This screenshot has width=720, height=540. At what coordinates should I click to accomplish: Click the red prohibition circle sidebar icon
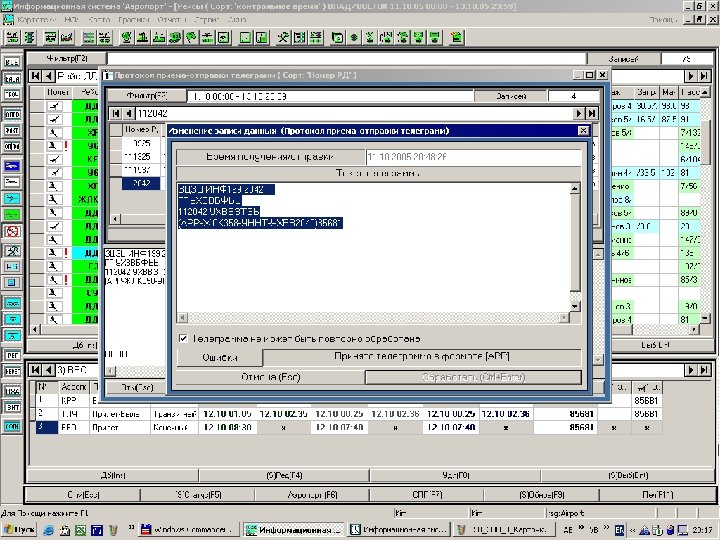tap(12, 231)
